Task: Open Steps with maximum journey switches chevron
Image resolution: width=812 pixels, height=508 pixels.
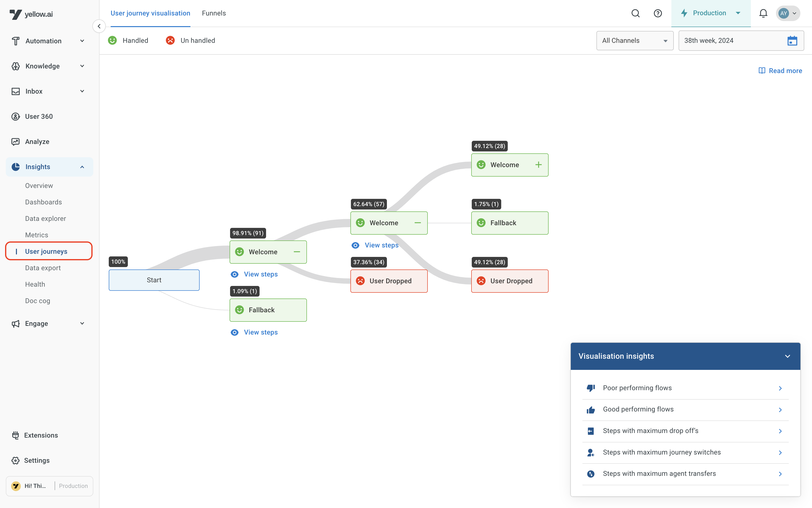Action: coord(780,453)
